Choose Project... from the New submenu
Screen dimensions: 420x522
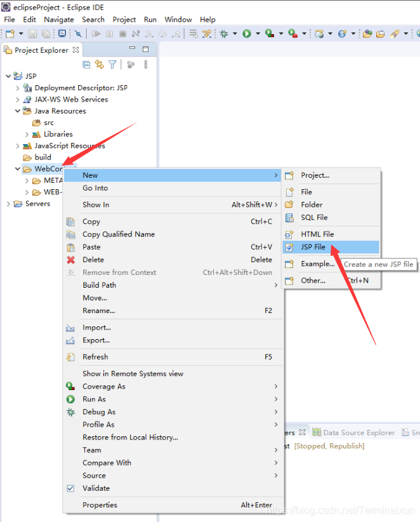pos(331,175)
